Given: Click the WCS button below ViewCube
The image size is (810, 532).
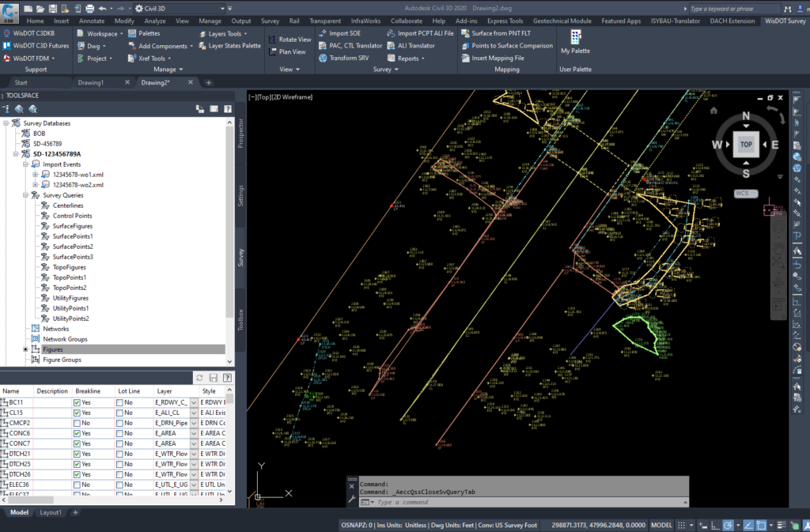Looking at the screenshot, I should click(x=745, y=194).
